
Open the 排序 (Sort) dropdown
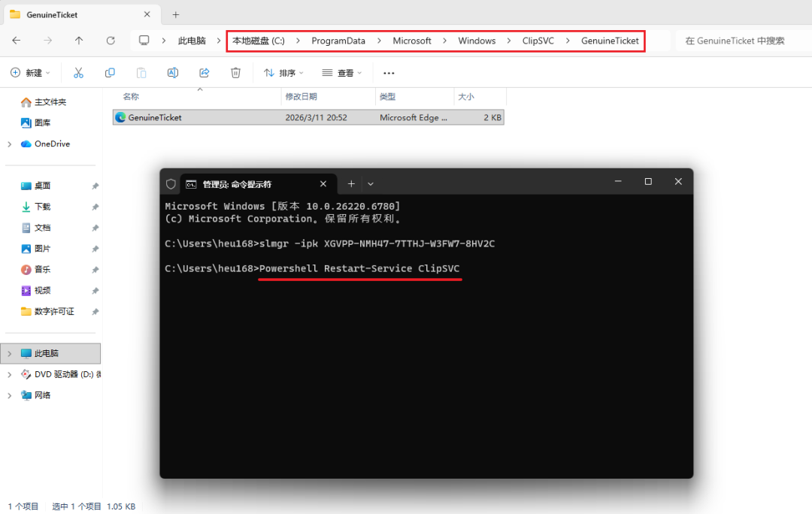[x=285, y=72]
